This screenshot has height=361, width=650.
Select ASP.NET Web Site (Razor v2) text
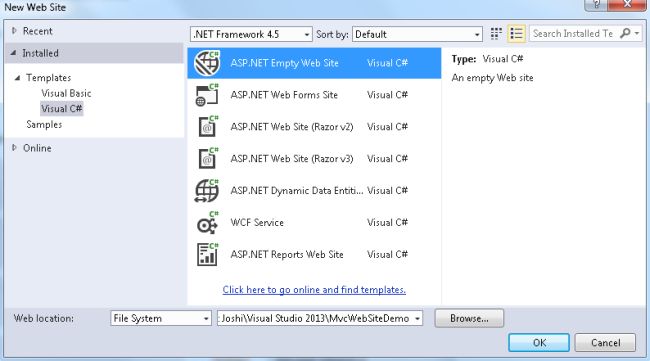(x=292, y=127)
